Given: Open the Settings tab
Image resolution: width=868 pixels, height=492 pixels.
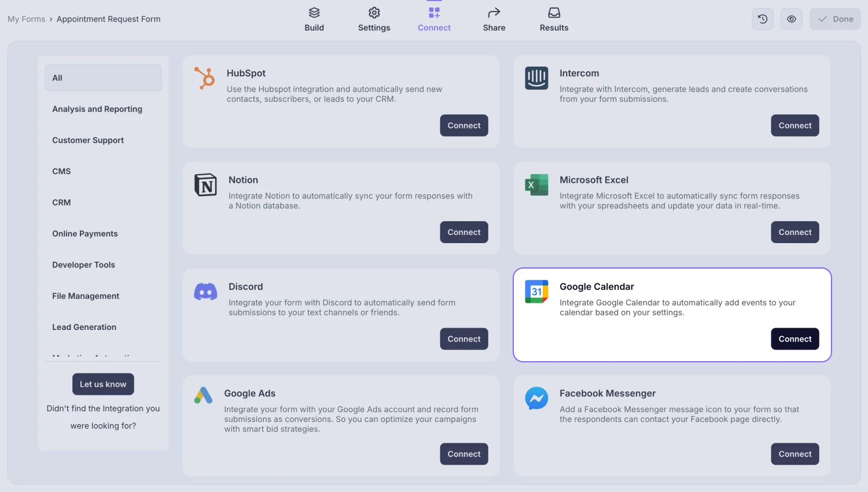Looking at the screenshot, I should click(x=374, y=19).
